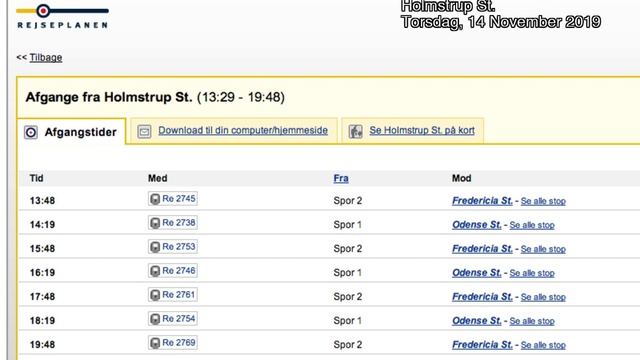Open the Re 2746 train details

[173, 271]
